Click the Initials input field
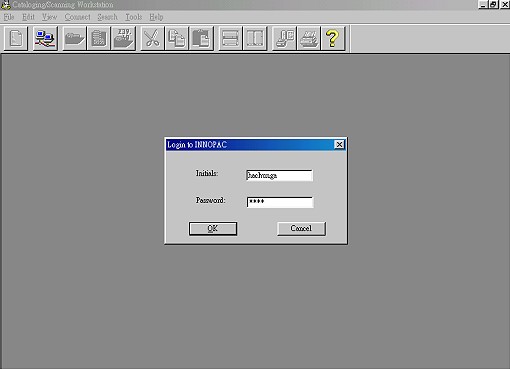The width and height of the screenshot is (510, 369). pyautogui.click(x=279, y=175)
